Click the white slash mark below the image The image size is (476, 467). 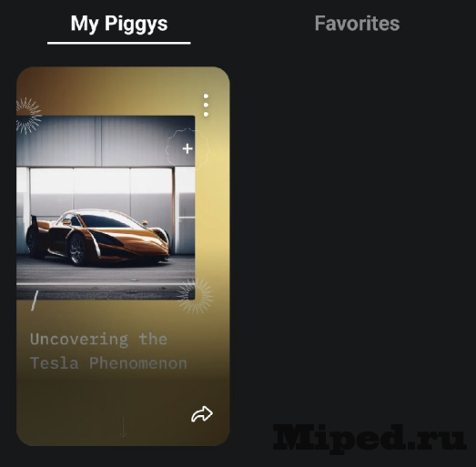(x=35, y=300)
